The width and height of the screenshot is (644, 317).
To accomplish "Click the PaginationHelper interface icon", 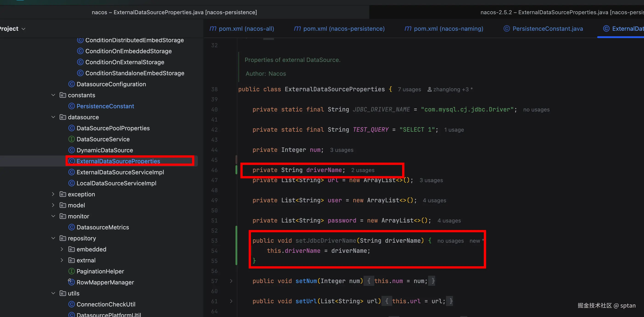I will coord(72,271).
